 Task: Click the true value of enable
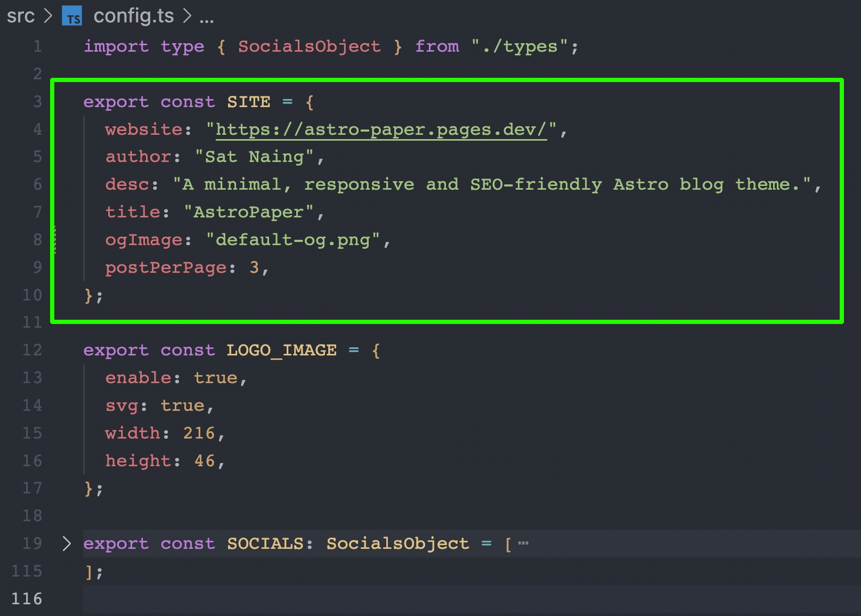(215, 378)
